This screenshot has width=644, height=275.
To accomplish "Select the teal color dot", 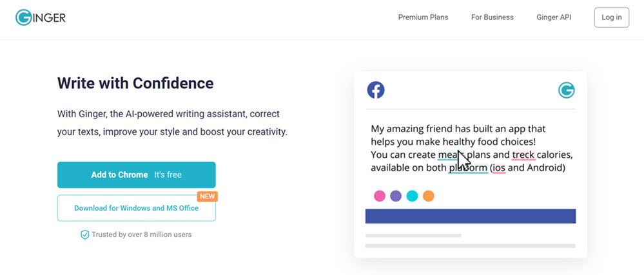I will 412,196.
